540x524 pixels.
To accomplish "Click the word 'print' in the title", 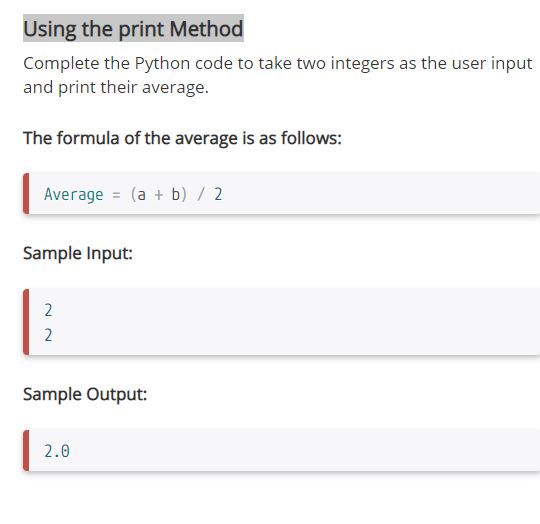I will click(141, 29).
